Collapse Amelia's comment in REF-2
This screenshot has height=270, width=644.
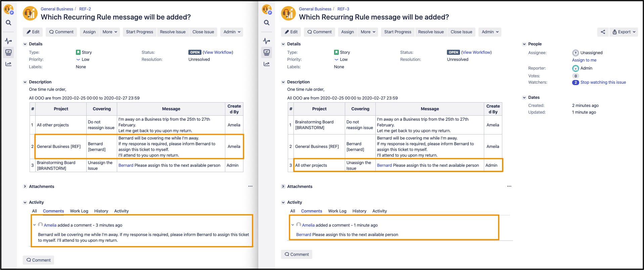(34, 225)
